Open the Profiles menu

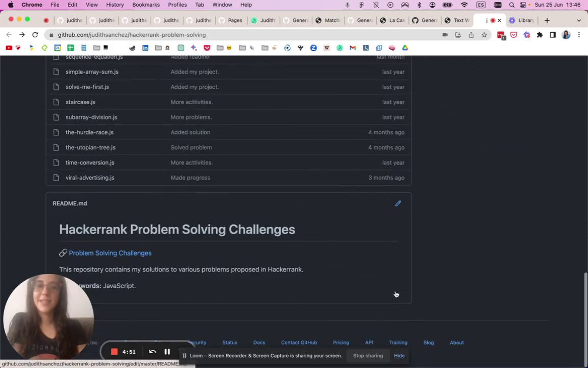coord(178,5)
